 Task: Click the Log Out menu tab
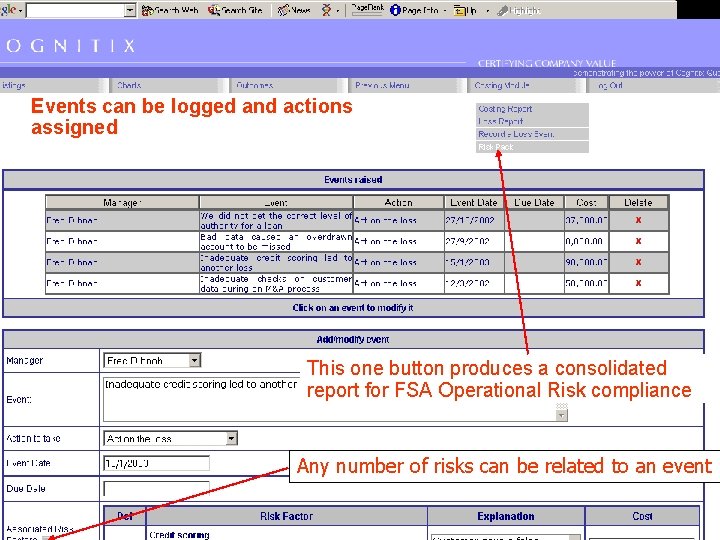click(x=610, y=85)
